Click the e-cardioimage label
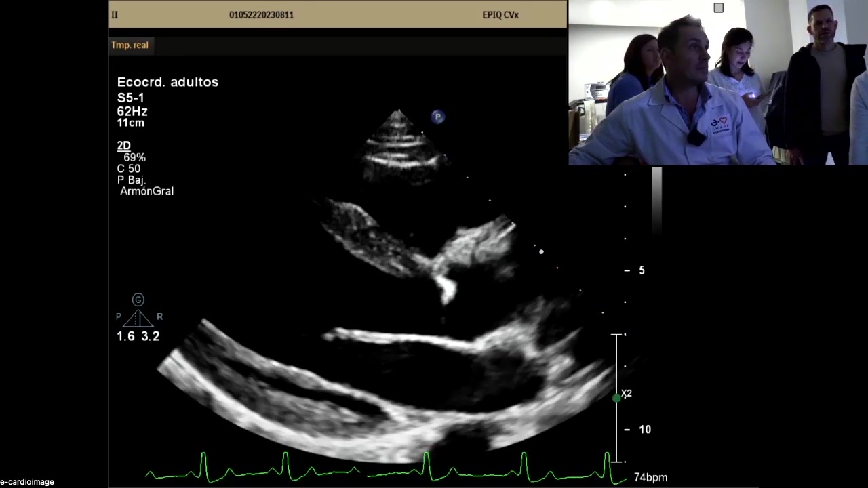 27,482
